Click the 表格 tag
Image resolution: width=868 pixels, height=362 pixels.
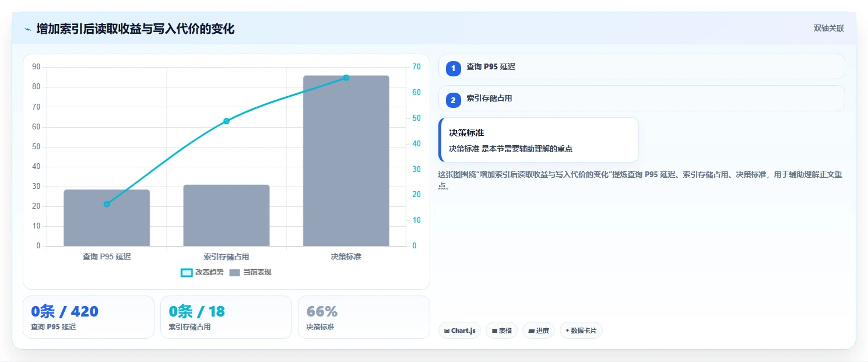pyautogui.click(x=501, y=331)
